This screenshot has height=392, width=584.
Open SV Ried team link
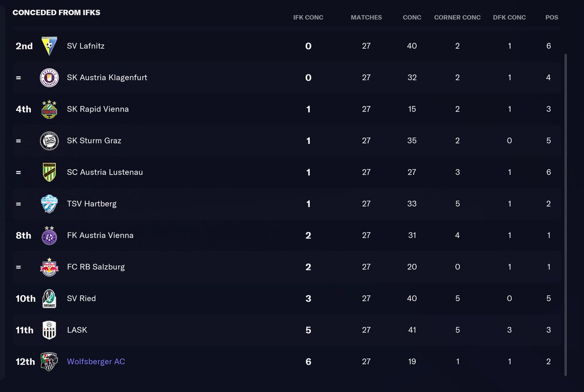[x=81, y=299]
